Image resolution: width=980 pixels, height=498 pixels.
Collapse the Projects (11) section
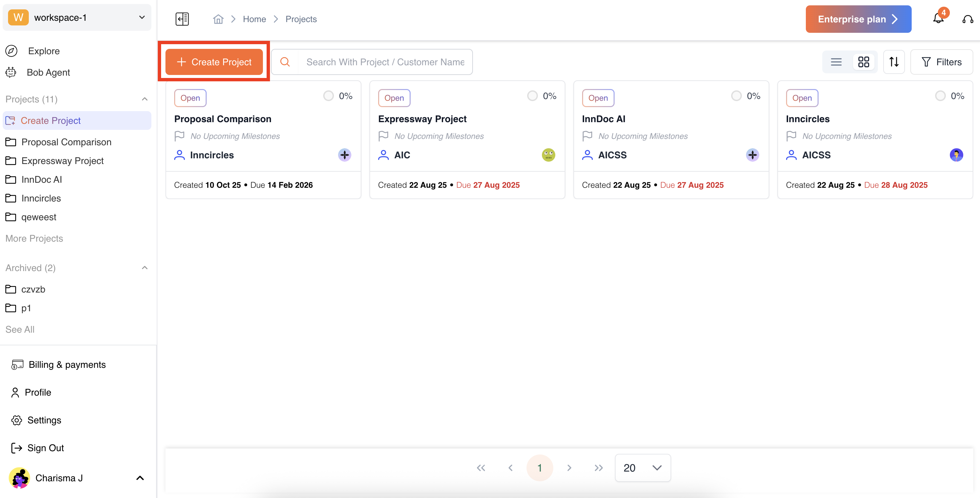[x=145, y=99]
